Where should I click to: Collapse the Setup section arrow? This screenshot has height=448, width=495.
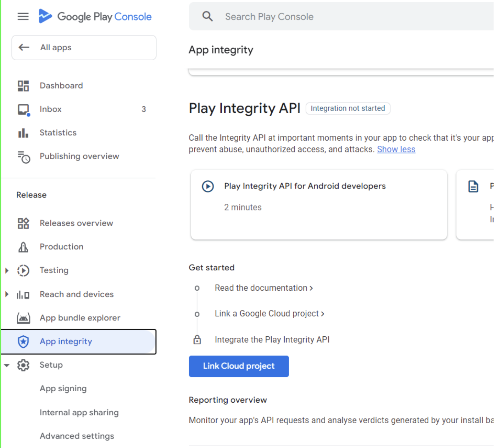pyautogui.click(x=7, y=365)
